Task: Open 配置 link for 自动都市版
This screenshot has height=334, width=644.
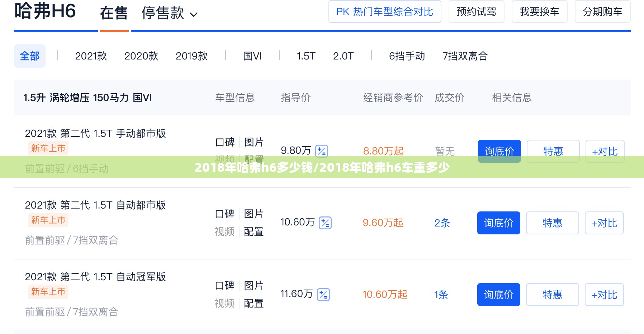Action: pyautogui.click(x=254, y=232)
